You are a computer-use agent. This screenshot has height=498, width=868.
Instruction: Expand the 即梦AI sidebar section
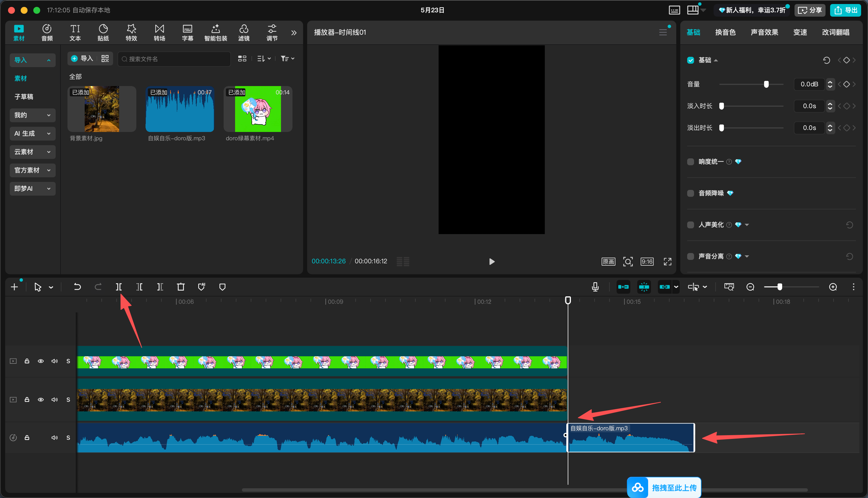[x=32, y=188]
